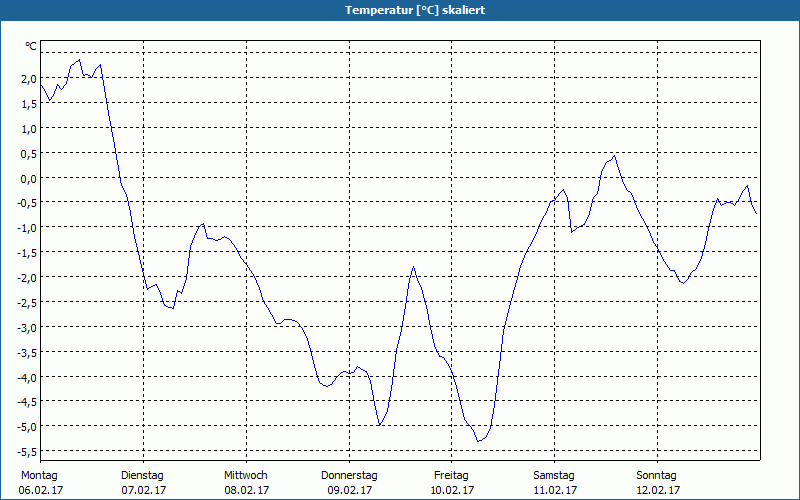Click the 0,5 y-axis label
The image size is (800, 500).
coord(29,154)
